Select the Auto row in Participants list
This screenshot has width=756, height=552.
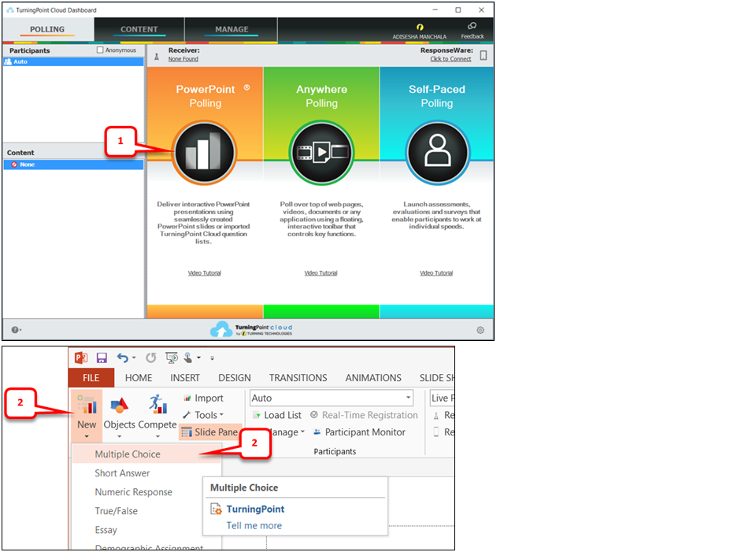(x=73, y=61)
